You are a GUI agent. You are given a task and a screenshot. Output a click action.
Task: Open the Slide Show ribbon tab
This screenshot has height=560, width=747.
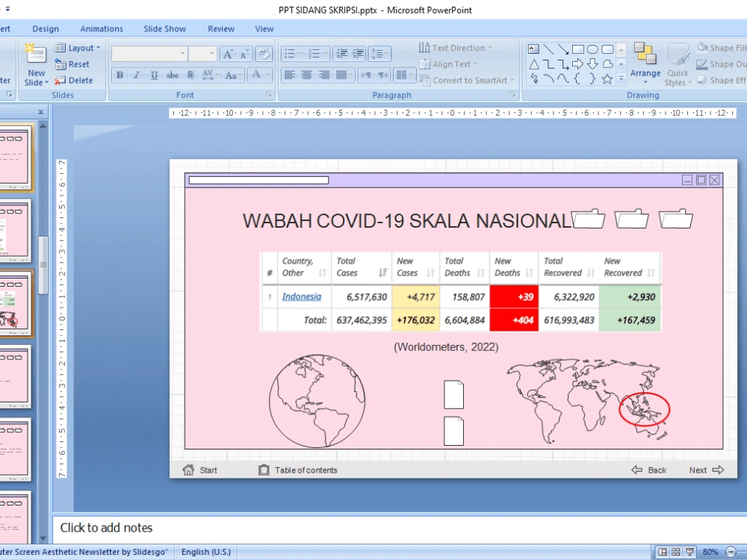pyautogui.click(x=165, y=28)
